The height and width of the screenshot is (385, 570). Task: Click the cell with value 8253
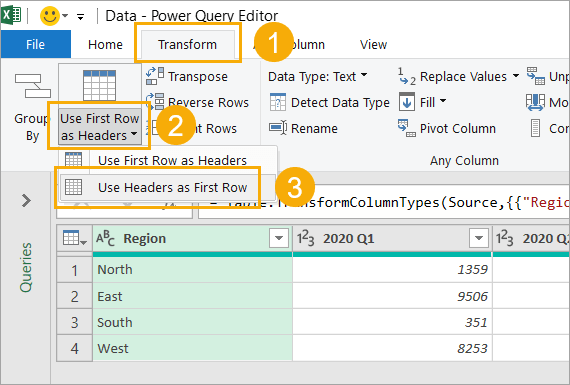click(392, 348)
